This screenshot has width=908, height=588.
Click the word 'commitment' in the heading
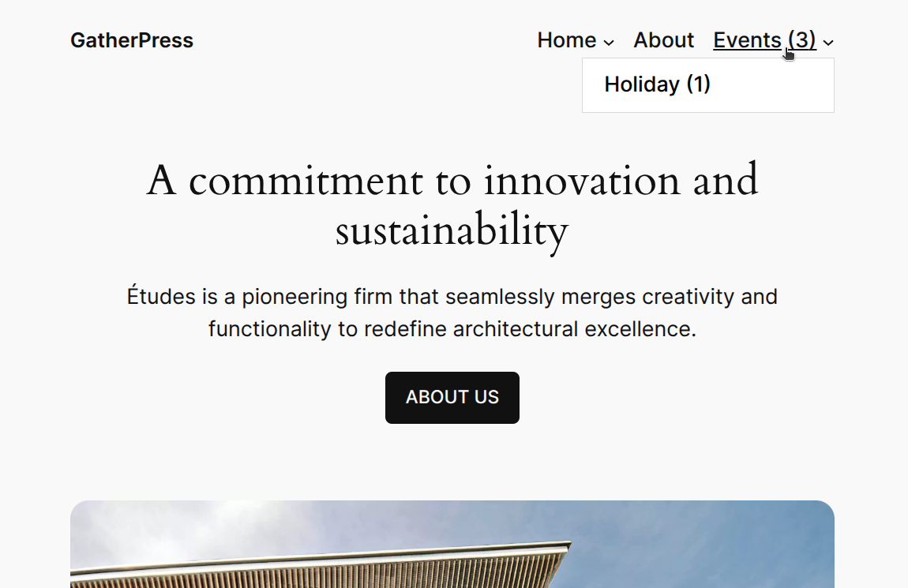306,181
